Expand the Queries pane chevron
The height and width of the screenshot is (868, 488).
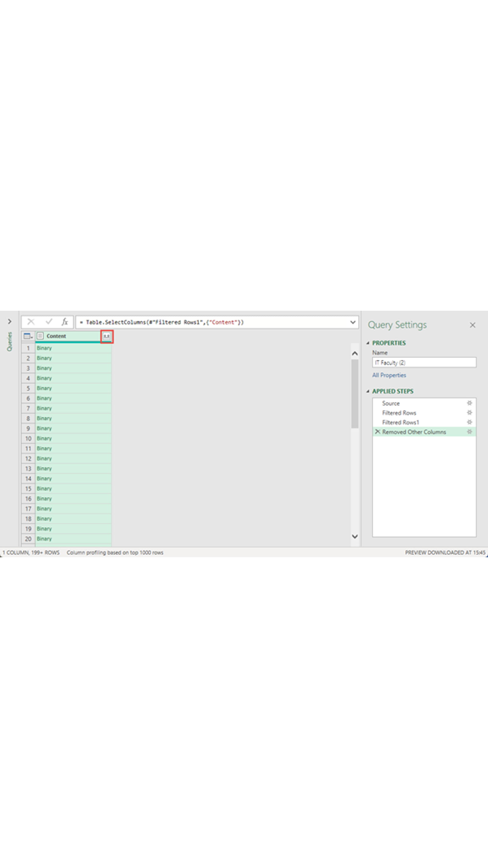pyautogui.click(x=9, y=321)
